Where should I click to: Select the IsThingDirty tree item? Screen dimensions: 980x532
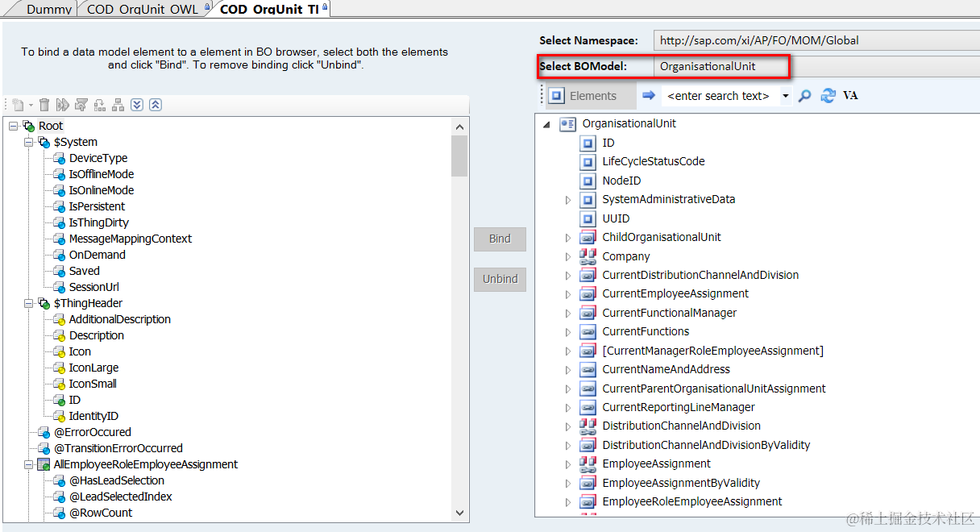tap(98, 222)
